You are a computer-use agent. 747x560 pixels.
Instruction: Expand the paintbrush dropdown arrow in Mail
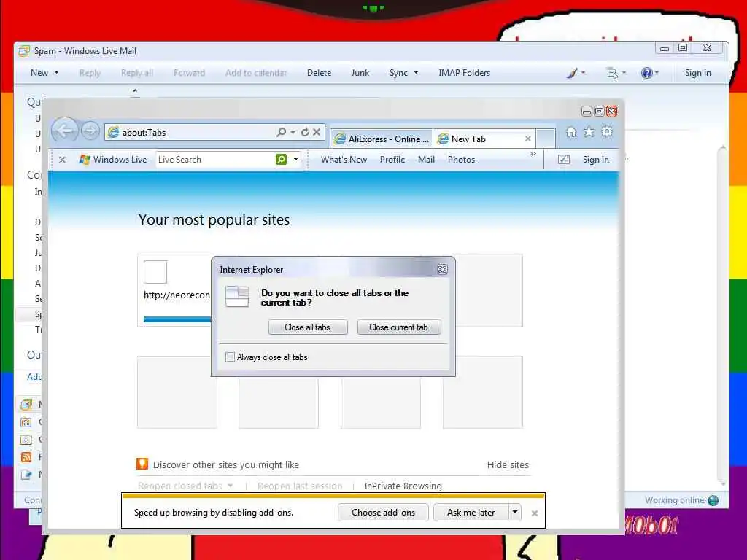pos(583,73)
